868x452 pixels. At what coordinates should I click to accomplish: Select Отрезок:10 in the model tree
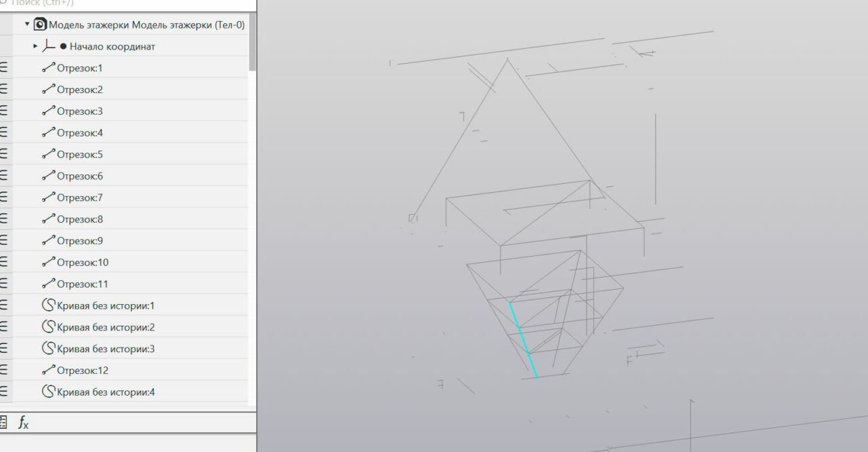(82, 263)
